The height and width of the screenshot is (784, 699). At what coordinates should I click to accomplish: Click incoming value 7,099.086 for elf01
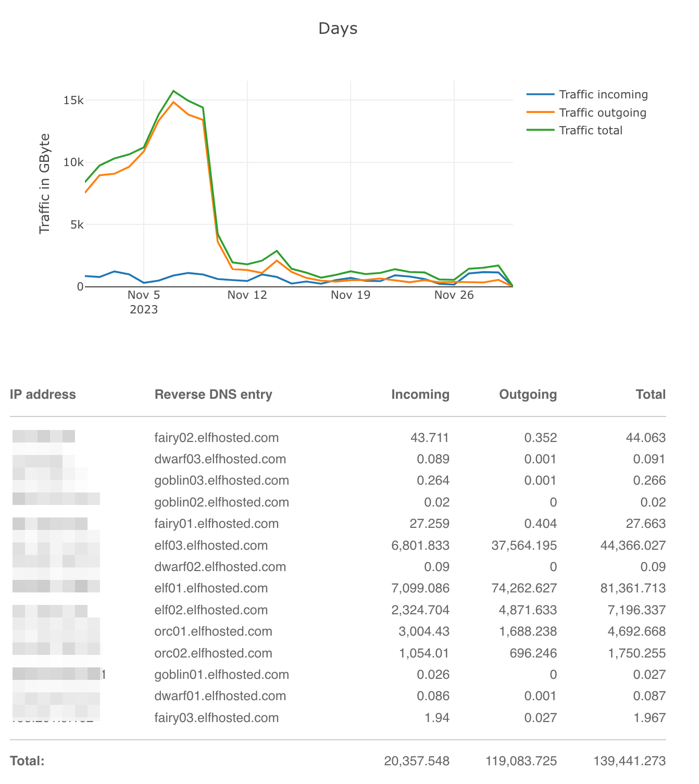(x=420, y=588)
